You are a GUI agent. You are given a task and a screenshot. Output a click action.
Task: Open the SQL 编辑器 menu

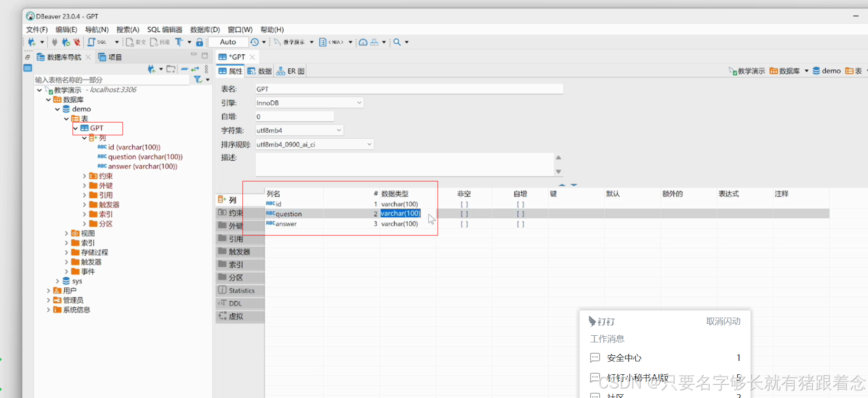165,29
